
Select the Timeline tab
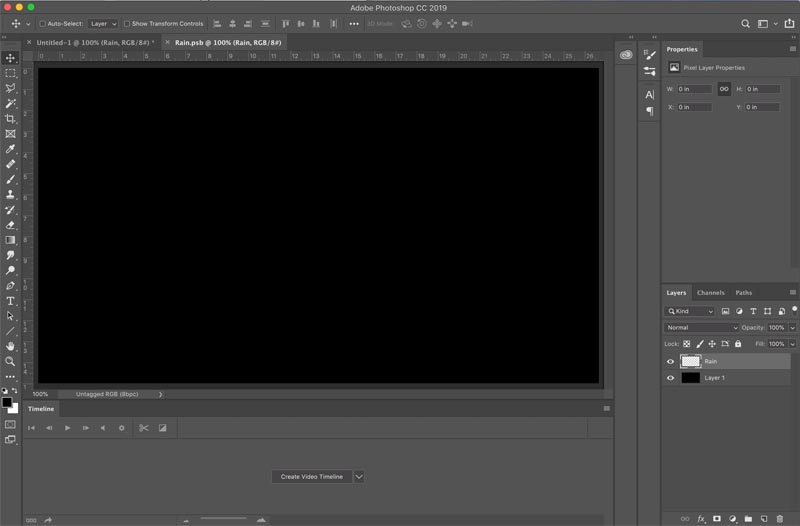[41, 409]
